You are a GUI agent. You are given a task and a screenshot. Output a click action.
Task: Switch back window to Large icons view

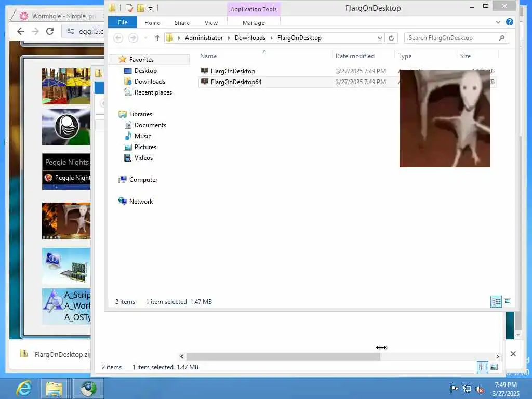(x=494, y=367)
